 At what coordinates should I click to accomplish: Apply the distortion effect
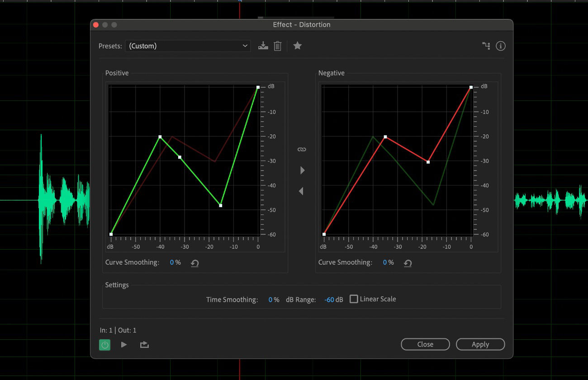(x=480, y=344)
